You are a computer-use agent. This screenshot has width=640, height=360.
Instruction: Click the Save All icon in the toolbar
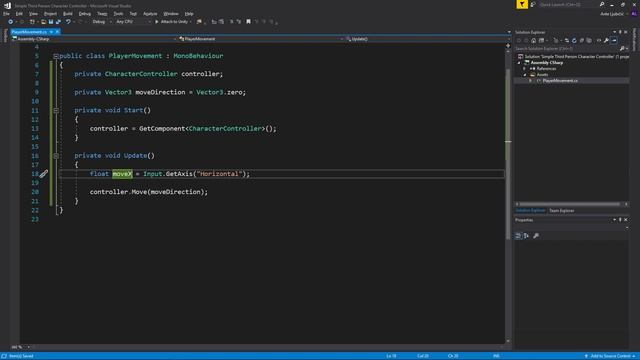(x=58, y=22)
